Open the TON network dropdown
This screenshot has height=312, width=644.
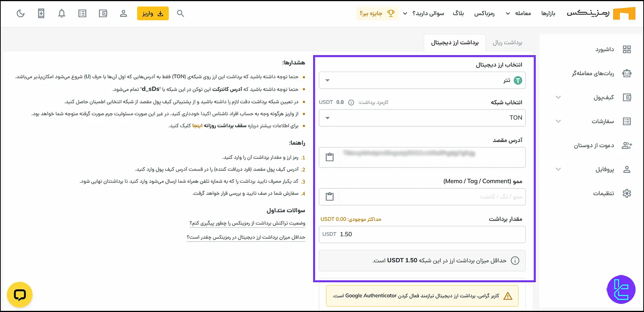tap(422, 118)
